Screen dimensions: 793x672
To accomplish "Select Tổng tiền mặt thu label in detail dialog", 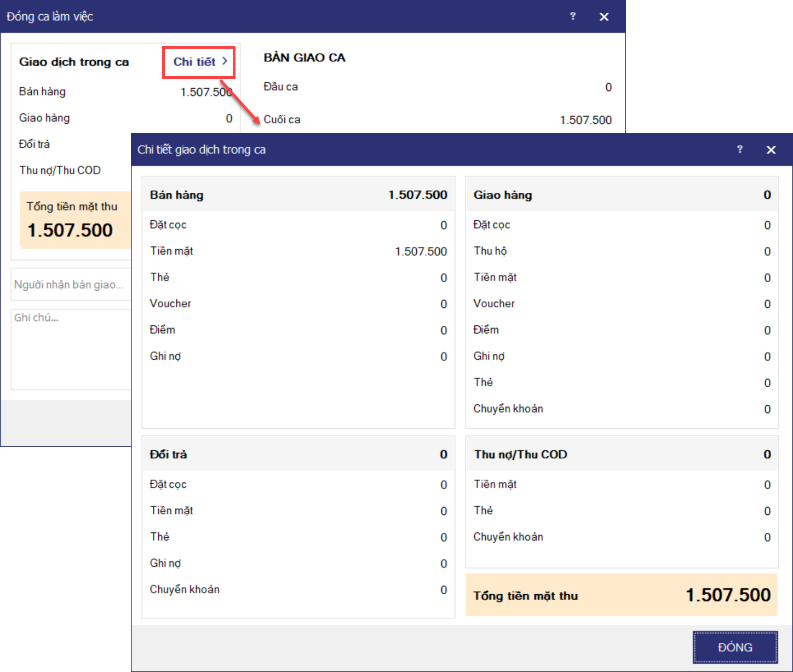I will click(x=526, y=596).
